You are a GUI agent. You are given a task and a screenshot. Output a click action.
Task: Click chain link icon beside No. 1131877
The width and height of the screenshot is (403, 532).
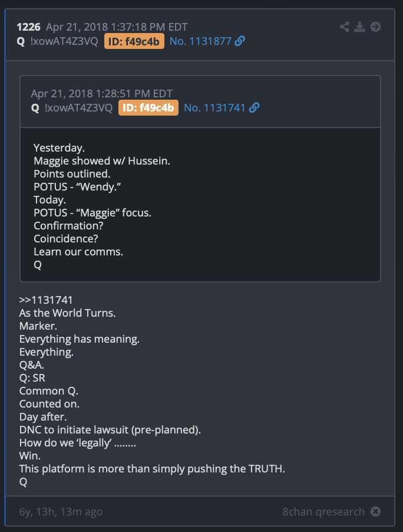240,41
